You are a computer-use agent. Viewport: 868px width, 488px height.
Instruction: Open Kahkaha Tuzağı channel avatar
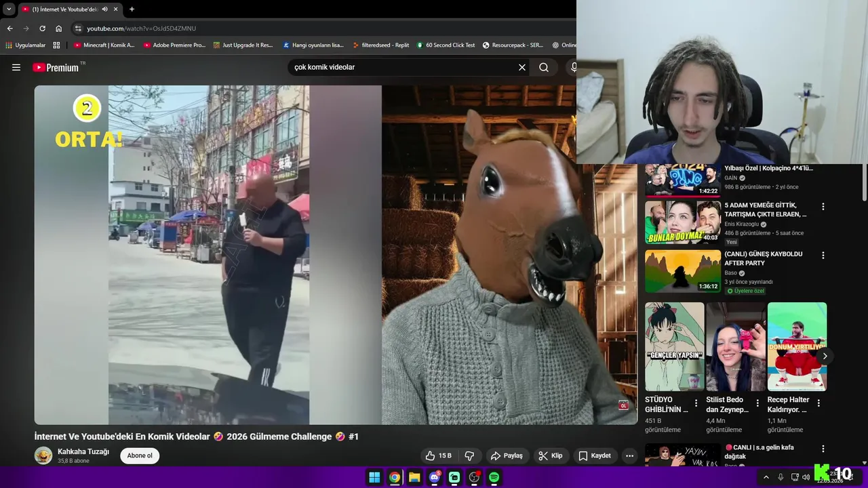(x=43, y=455)
